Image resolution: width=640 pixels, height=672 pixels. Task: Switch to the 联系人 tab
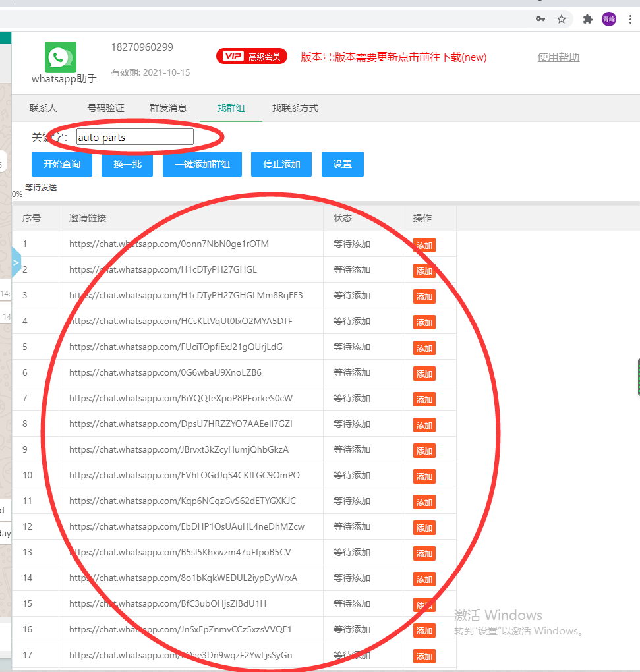43,108
